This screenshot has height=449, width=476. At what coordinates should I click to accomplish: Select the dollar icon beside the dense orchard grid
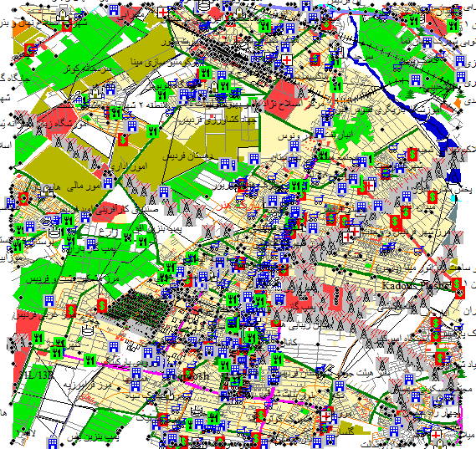[102, 306]
